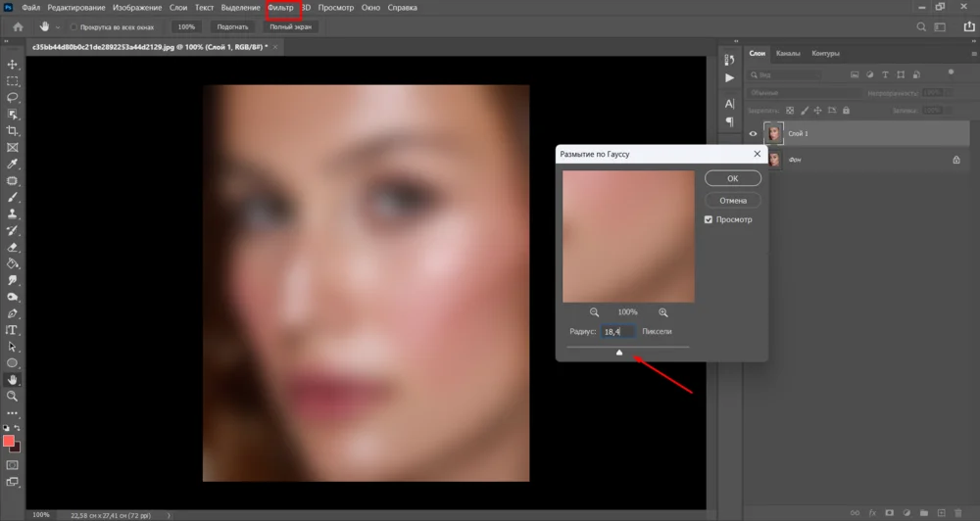Open the Фильтр menu
Screen dimensions: 980x521
coord(280,8)
